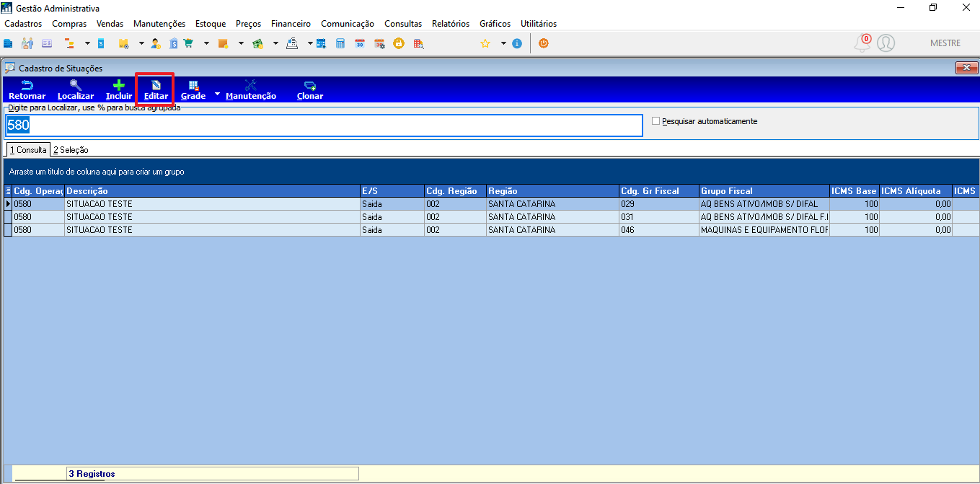Open the Financeiro menu
Image resolution: width=980 pixels, height=484 pixels.
[x=291, y=24]
